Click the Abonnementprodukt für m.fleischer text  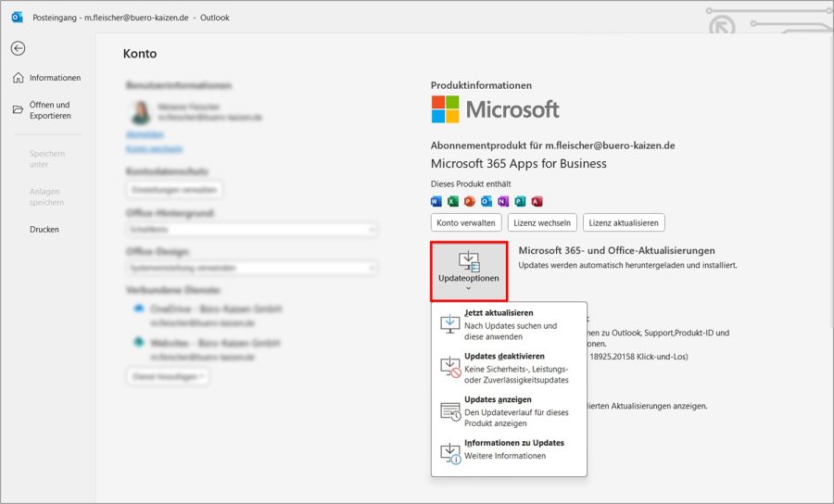click(552, 145)
